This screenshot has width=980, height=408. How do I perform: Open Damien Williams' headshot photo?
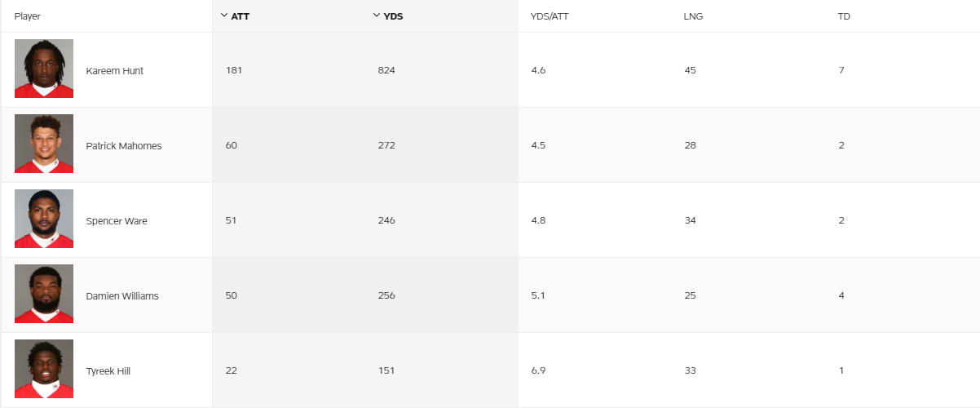pyautogui.click(x=44, y=294)
